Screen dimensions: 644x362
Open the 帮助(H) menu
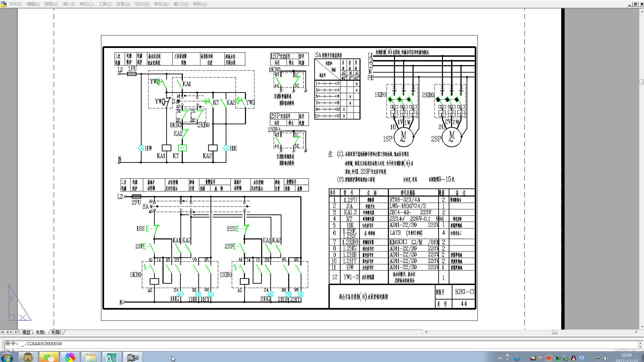click(200, 4)
